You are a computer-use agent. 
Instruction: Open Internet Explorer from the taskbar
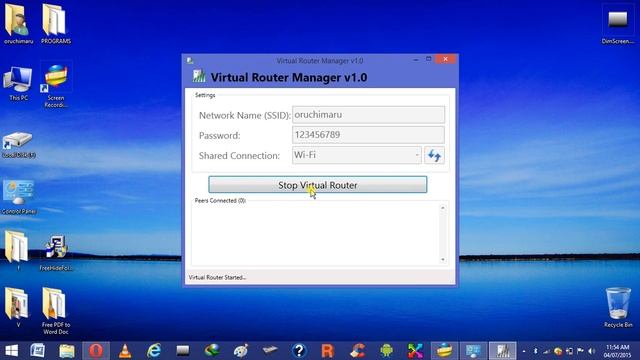tap(154, 351)
